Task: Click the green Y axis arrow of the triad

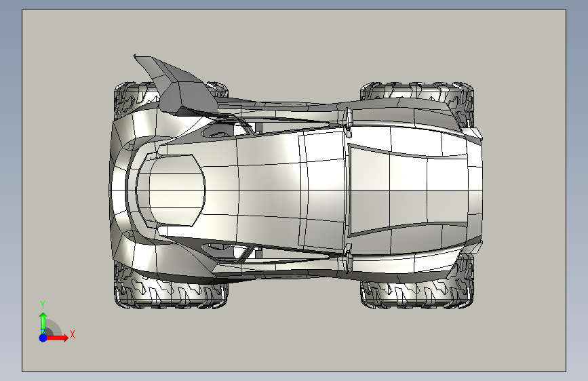Action: coord(43,323)
